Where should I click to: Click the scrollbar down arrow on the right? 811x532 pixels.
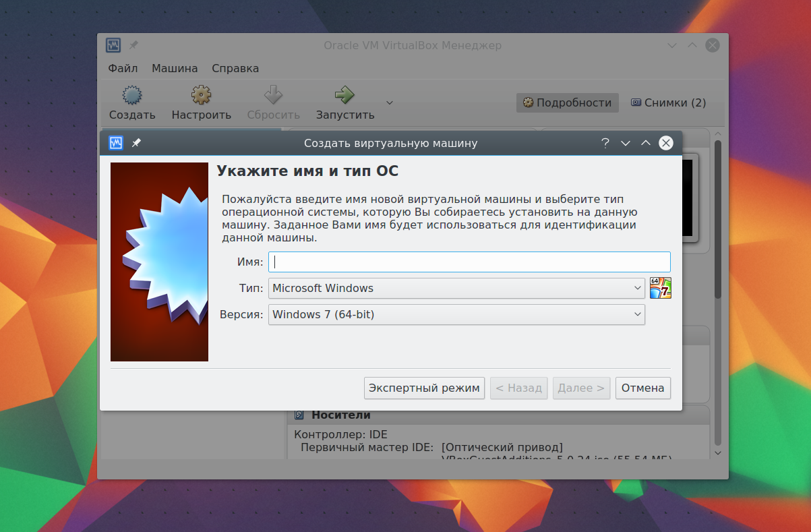[717, 453]
